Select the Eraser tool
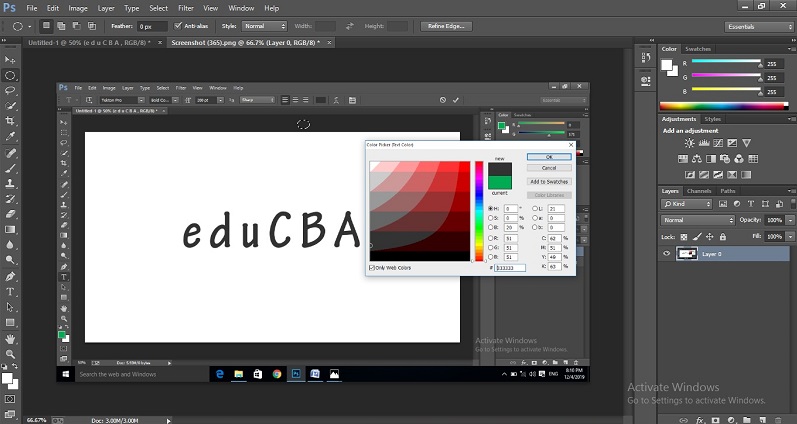Image resolution: width=797 pixels, height=424 pixels. (x=10, y=214)
